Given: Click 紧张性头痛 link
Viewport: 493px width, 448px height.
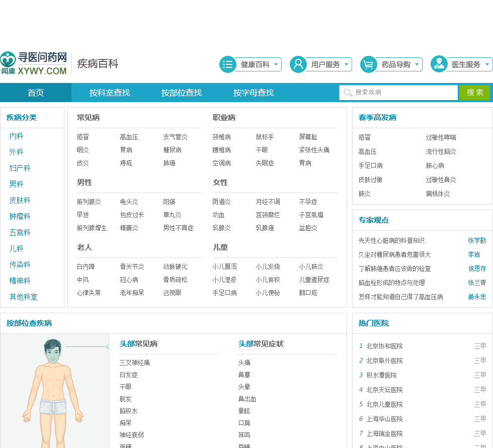Looking at the screenshot, I should coord(314,150).
